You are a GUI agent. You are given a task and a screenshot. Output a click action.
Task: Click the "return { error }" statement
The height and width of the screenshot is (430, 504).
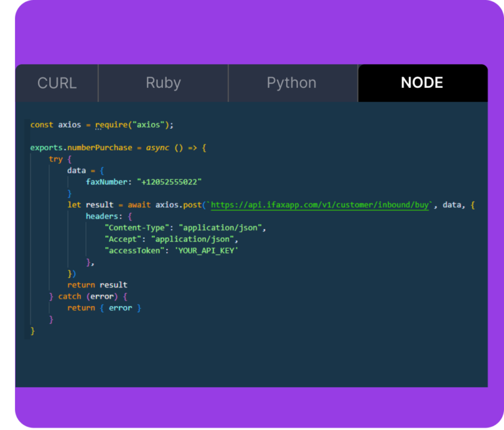coord(104,308)
